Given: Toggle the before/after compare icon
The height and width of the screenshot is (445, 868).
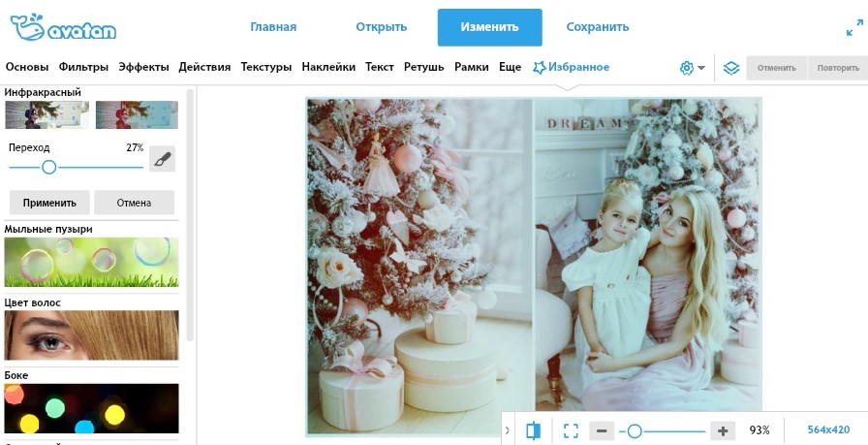Looking at the screenshot, I should pyautogui.click(x=534, y=430).
